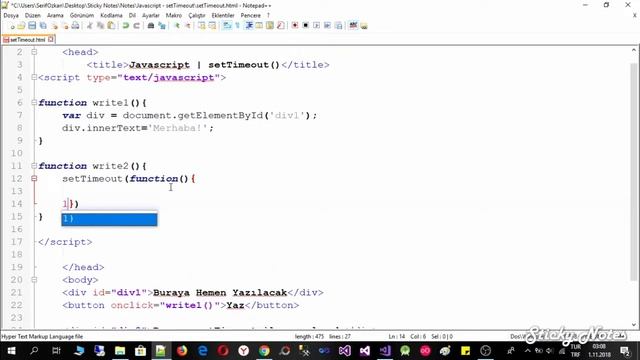This screenshot has width=640, height=360.
Task: Open Microsoft Edge from the taskbar
Action: pyautogui.click(x=202, y=351)
